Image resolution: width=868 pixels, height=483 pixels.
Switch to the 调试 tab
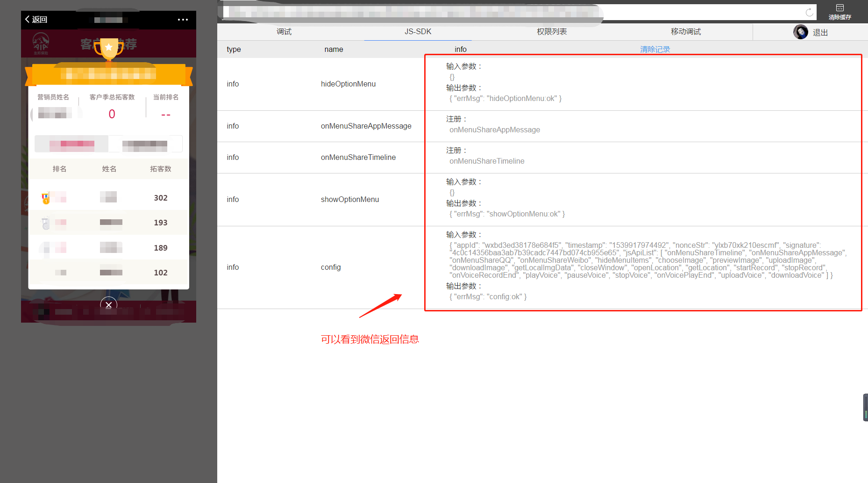pyautogui.click(x=284, y=31)
